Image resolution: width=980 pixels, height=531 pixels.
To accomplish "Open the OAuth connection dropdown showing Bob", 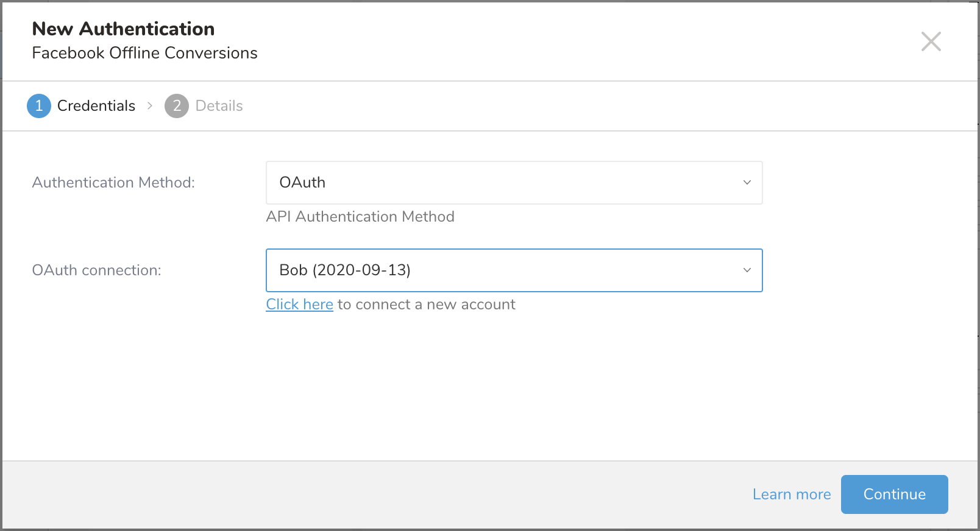I will 513,270.
